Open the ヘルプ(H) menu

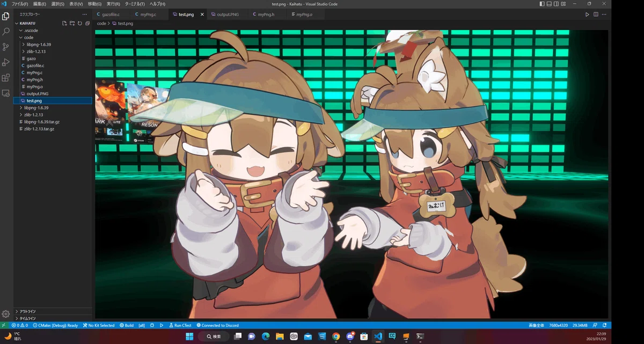point(157,4)
